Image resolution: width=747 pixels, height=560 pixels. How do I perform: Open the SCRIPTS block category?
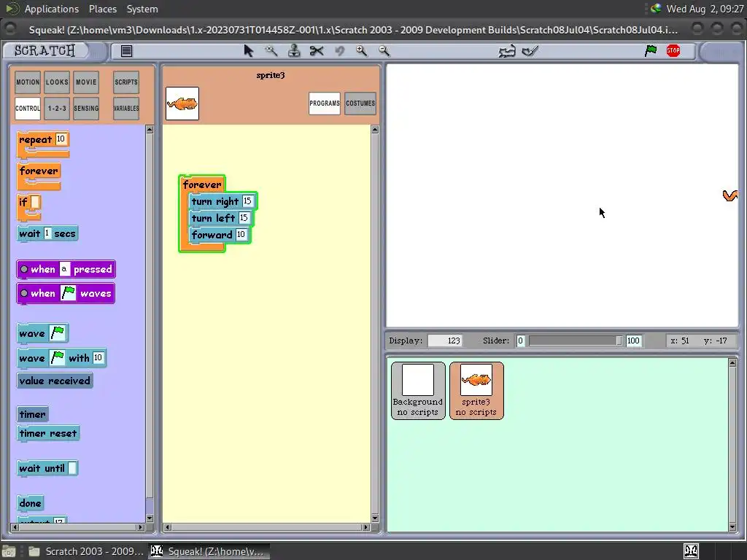click(x=126, y=82)
